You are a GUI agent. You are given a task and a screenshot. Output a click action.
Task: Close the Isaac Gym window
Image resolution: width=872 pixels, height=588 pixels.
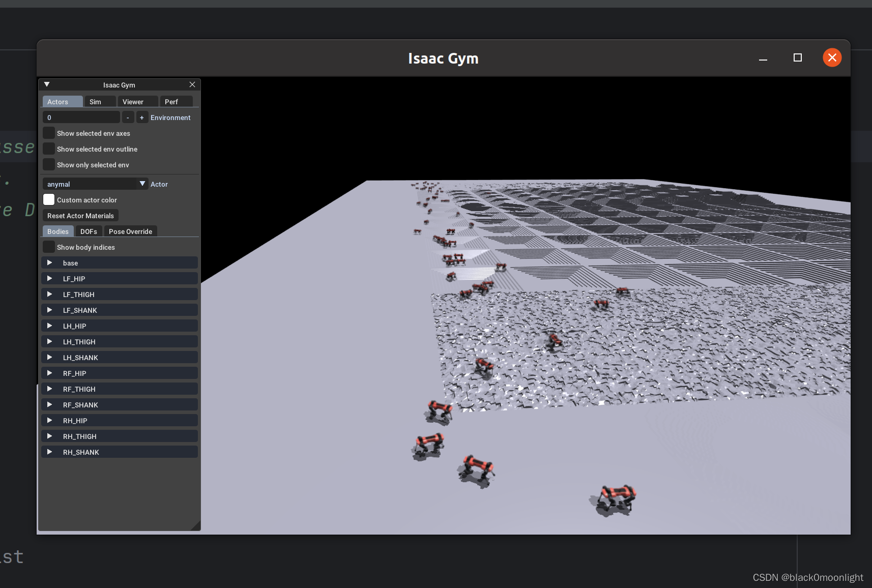pyautogui.click(x=832, y=57)
